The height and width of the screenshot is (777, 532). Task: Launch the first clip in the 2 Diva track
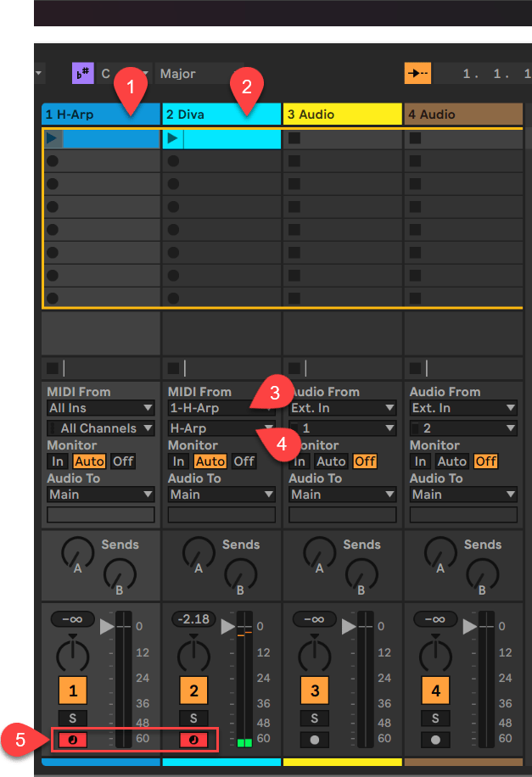coord(173,138)
